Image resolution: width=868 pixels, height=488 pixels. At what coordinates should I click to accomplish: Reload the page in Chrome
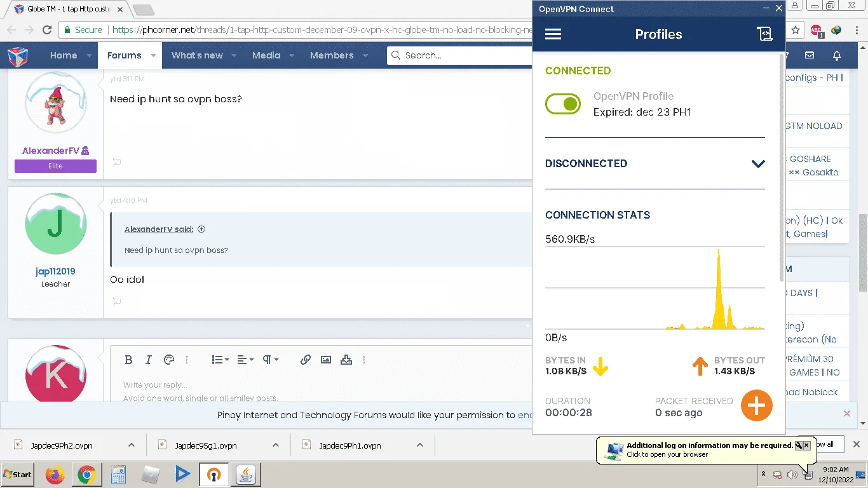(x=46, y=30)
